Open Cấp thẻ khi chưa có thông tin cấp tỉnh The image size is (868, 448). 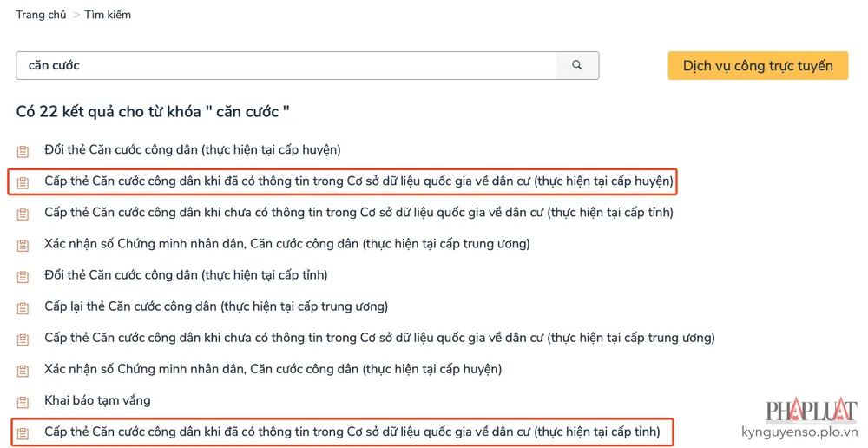tap(358, 213)
